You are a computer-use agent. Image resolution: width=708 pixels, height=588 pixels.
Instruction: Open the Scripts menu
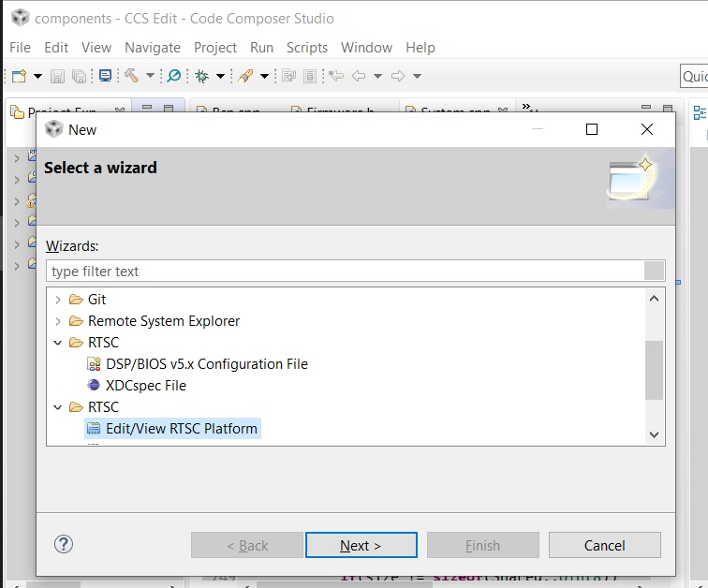307,48
